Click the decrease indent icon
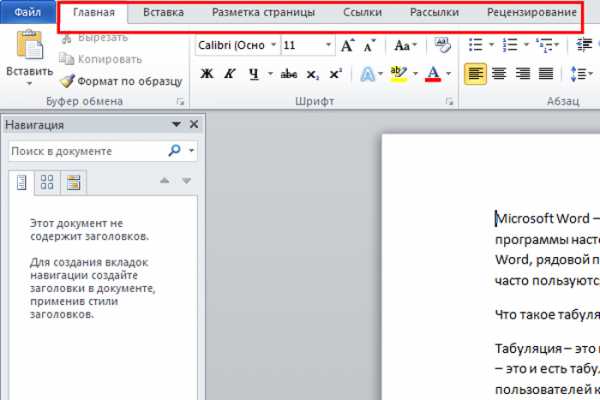This screenshot has height=400, width=600. pos(584,45)
